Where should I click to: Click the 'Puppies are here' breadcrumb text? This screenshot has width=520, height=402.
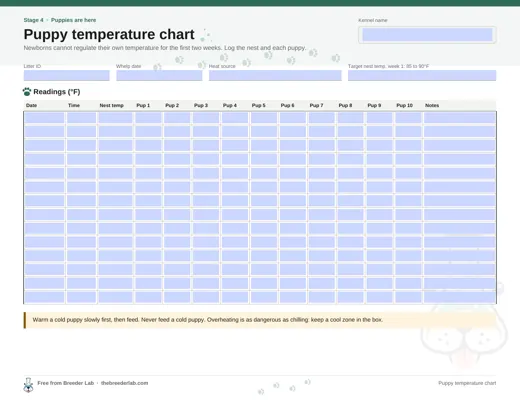click(x=73, y=20)
